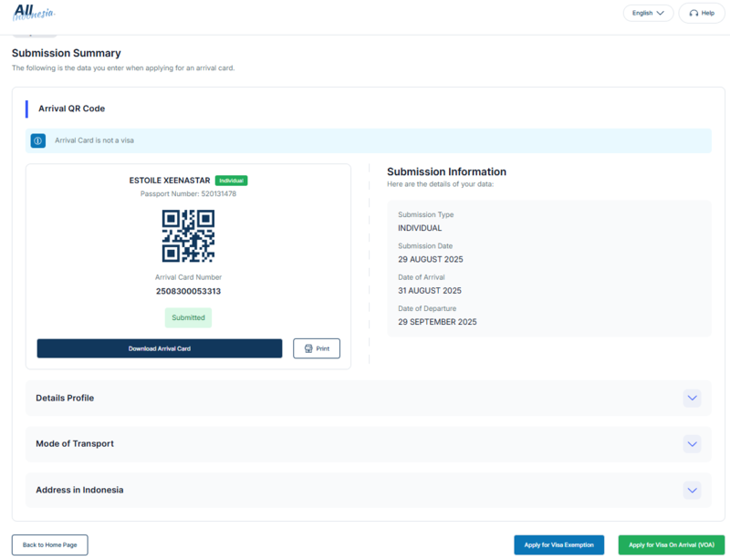Image resolution: width=730 pixels, height=560 pixels.
Task: Apply for Visa On Arrival (VOA)
Action: coord(672,544)
